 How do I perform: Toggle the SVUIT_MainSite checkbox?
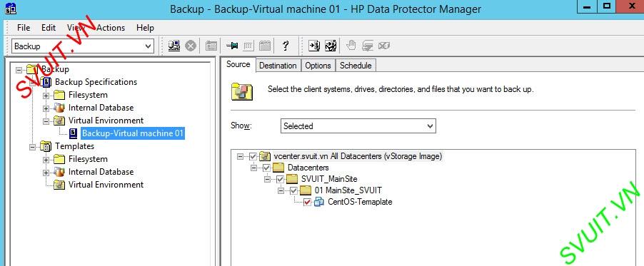280,179
